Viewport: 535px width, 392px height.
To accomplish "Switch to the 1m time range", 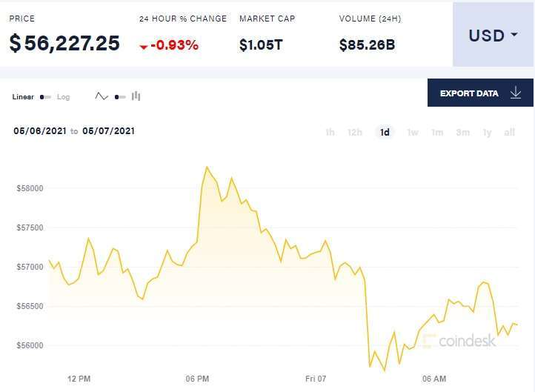I will (x=437, y=133).
